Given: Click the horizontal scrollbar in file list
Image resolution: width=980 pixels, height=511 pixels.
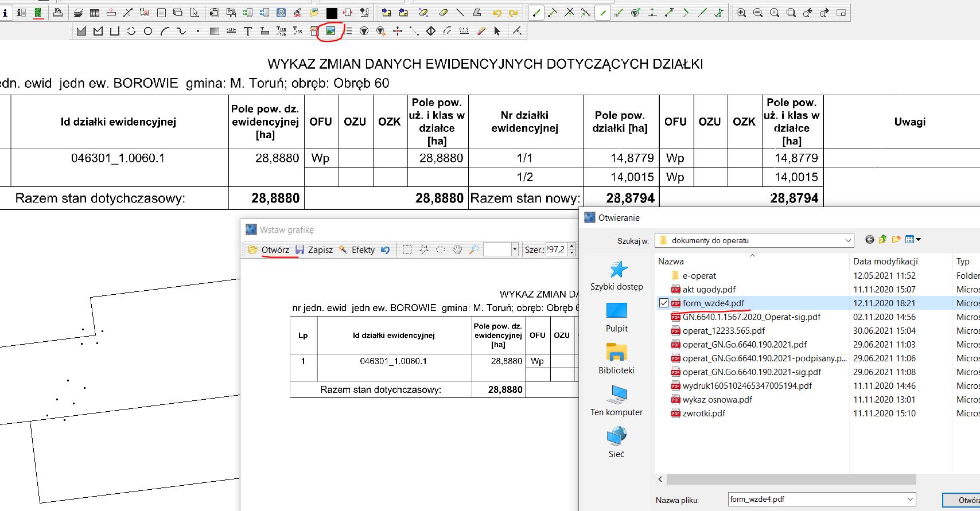Looking at the screenshot, I should click(791, 479).
